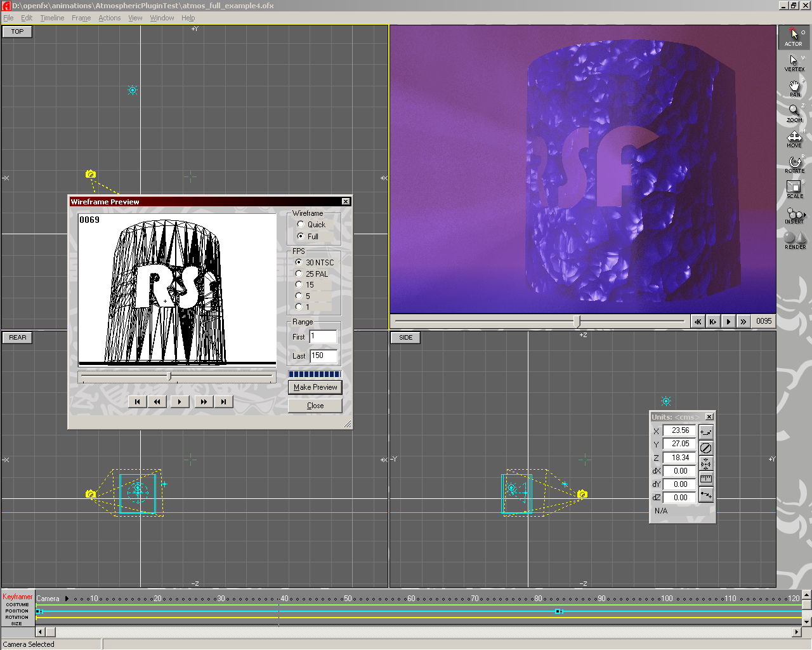812x650 pixels.
Task: Click the Last range input field
Action: [324, 356]
